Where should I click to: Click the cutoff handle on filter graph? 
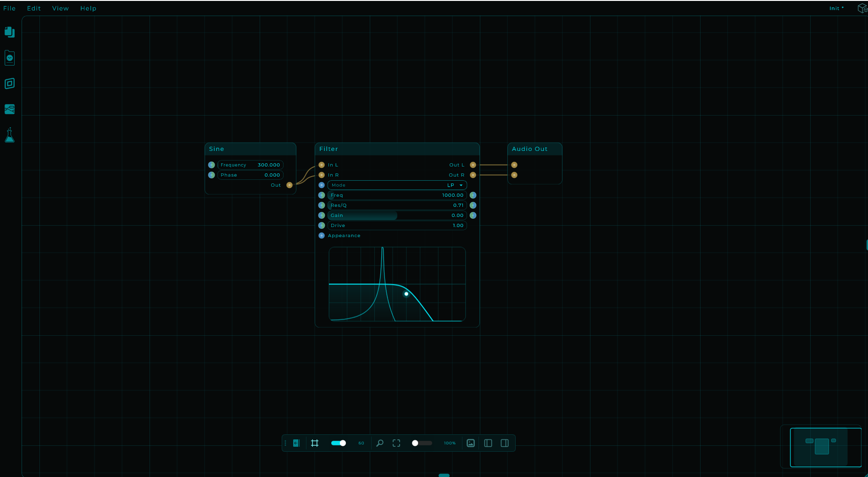click(x=406, y=294)
